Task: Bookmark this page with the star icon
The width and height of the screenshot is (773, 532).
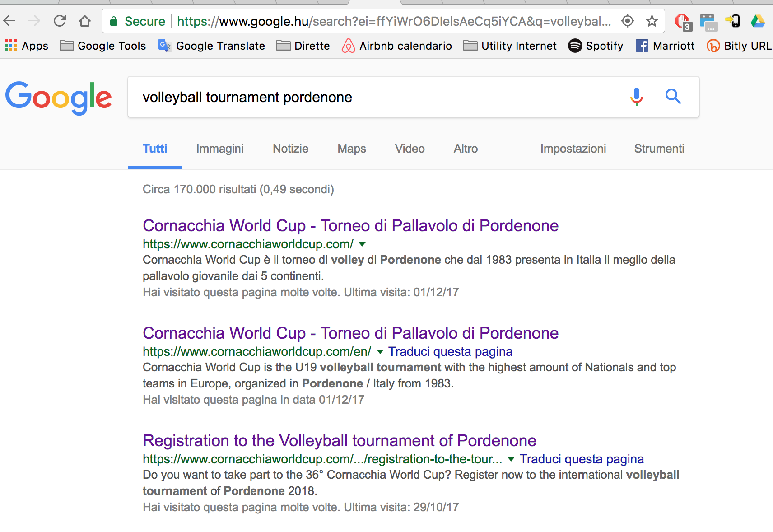Action: point(652,21)
